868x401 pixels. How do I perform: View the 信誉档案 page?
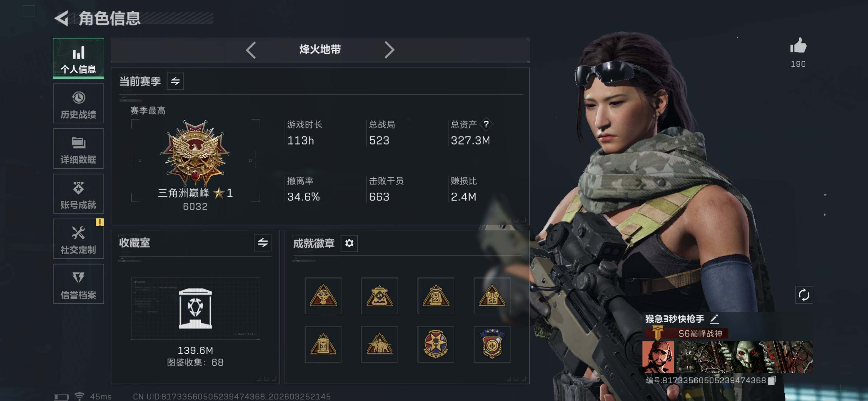click(x=78, y=284)
